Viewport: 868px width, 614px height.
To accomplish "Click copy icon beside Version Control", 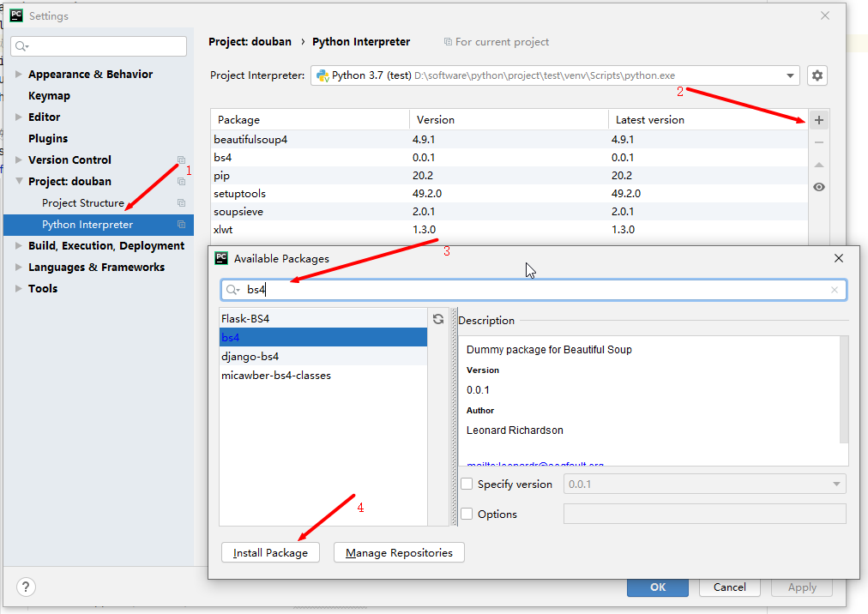I will click(x=181, y=160).
